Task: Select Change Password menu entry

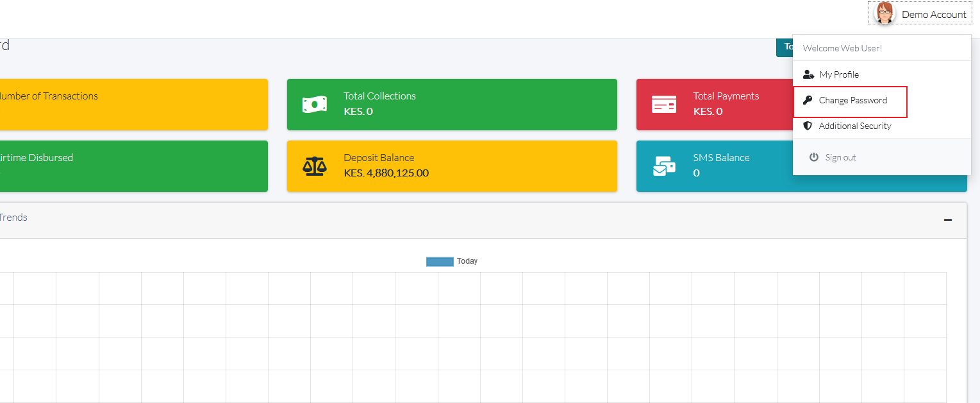Action: (852, 100)
